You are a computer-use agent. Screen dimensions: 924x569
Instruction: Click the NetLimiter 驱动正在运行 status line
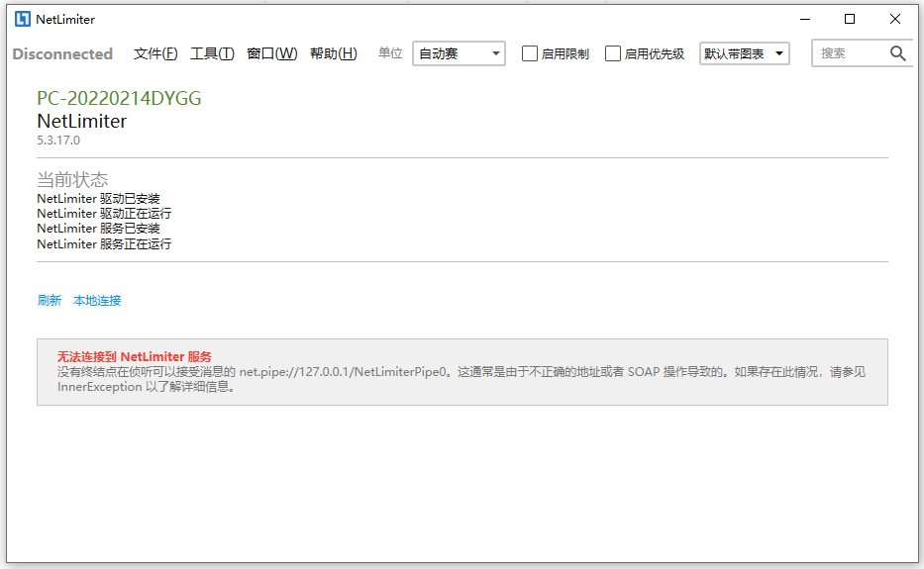[x=104, y=213]
